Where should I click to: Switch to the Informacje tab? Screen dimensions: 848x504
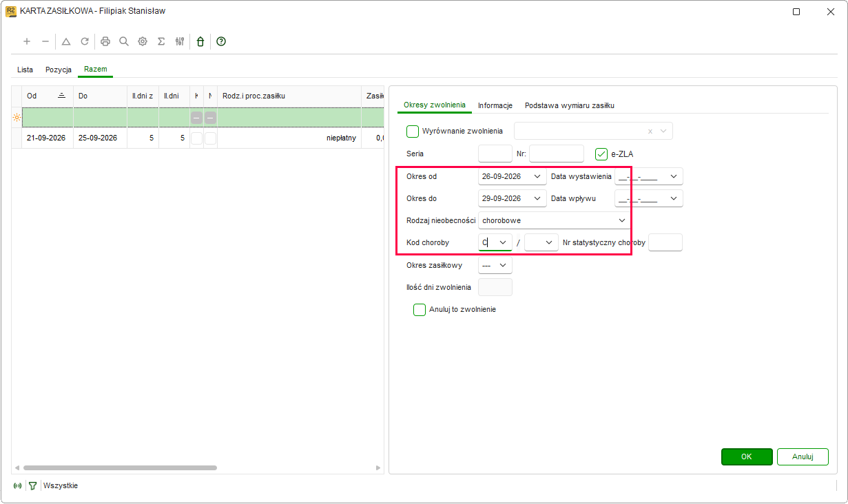(495, 105)
